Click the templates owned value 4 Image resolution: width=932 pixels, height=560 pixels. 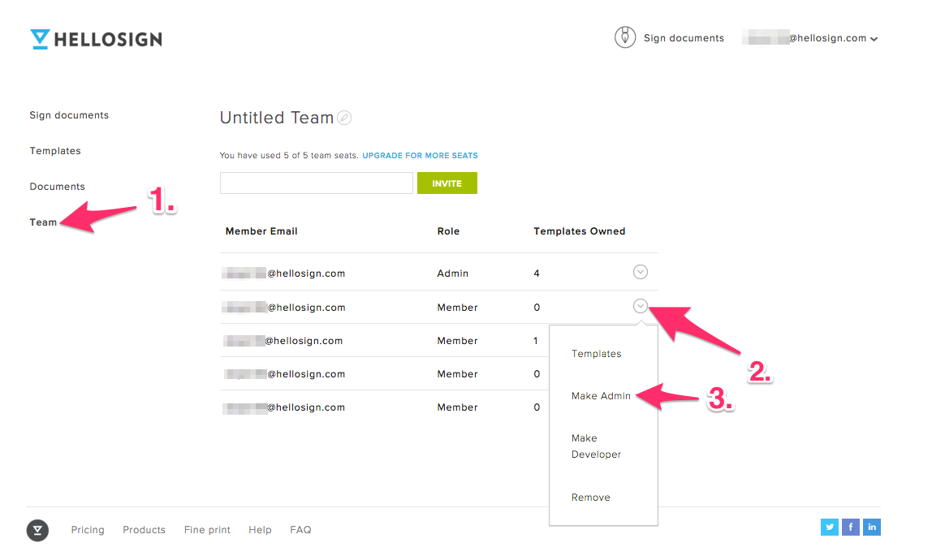point(537,274)
